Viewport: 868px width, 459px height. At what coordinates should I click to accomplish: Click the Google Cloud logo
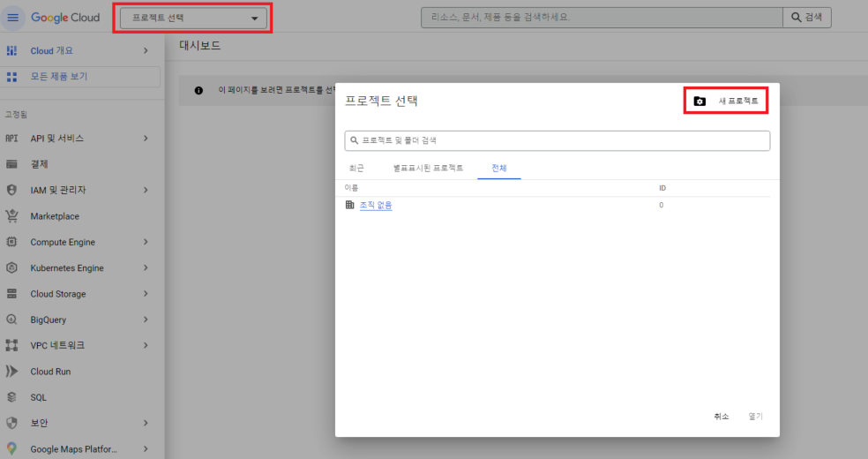[x=65, y=18]
